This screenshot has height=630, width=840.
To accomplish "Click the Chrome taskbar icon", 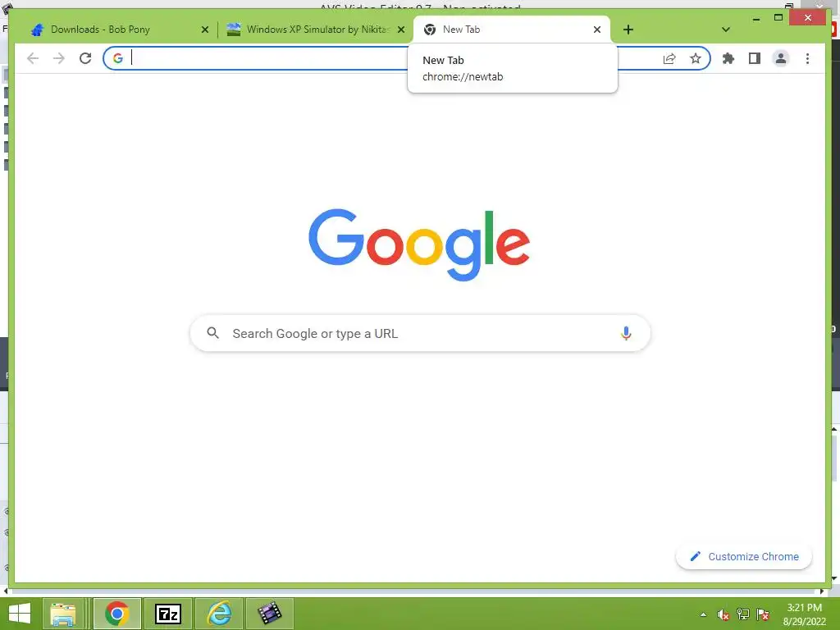I will coord(116,614).
